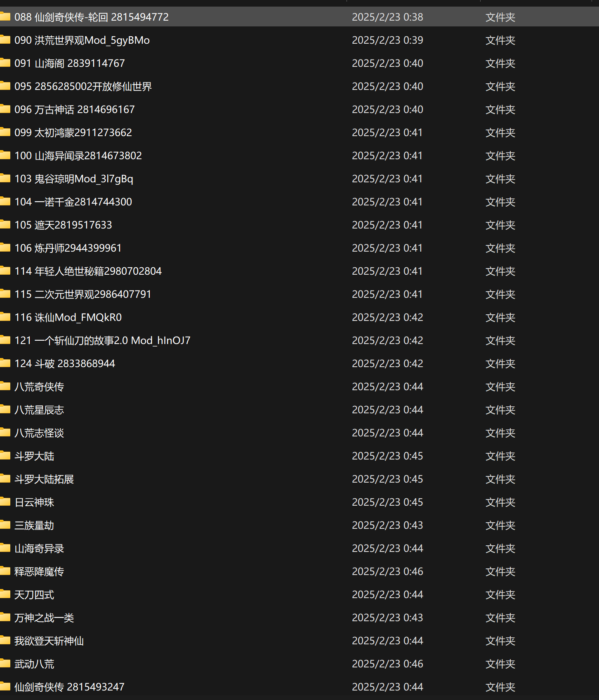Select the 仙剑奇侠传 2815493247 folder
Image resolution: width=599 pixels, height=700 pixels.
point(69,687)
